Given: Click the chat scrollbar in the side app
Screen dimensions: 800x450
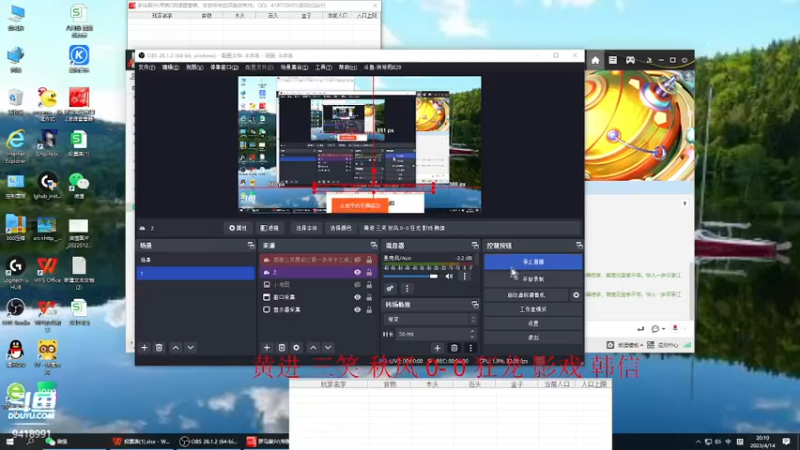Looking at the screenshot, I should (x=691, y=291).
